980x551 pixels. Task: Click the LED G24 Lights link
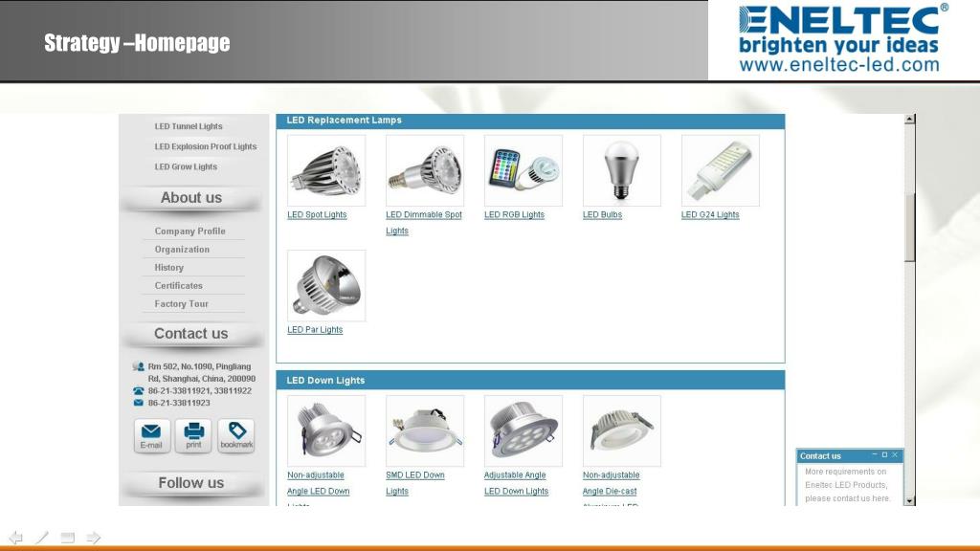tap(710, 215)
